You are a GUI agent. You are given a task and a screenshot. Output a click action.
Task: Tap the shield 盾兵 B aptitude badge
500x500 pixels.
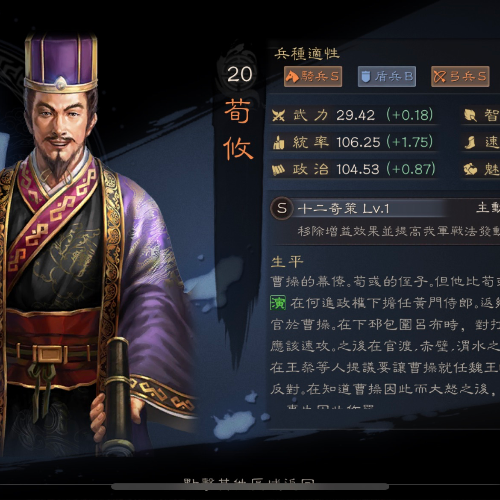tap(387, 76)
